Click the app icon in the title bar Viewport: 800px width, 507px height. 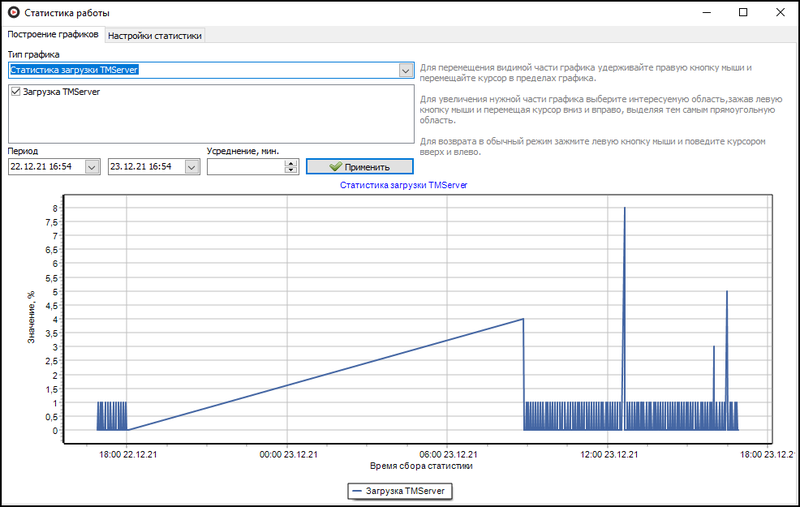11,13
